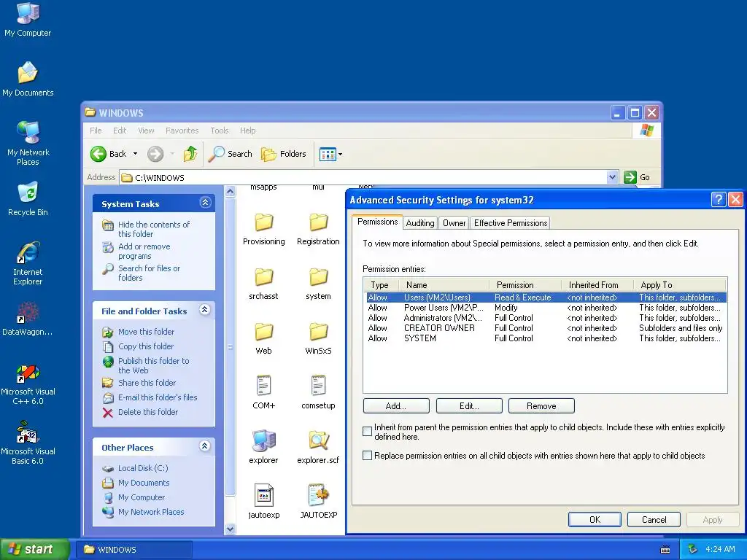Open the Edit menu

120,131
